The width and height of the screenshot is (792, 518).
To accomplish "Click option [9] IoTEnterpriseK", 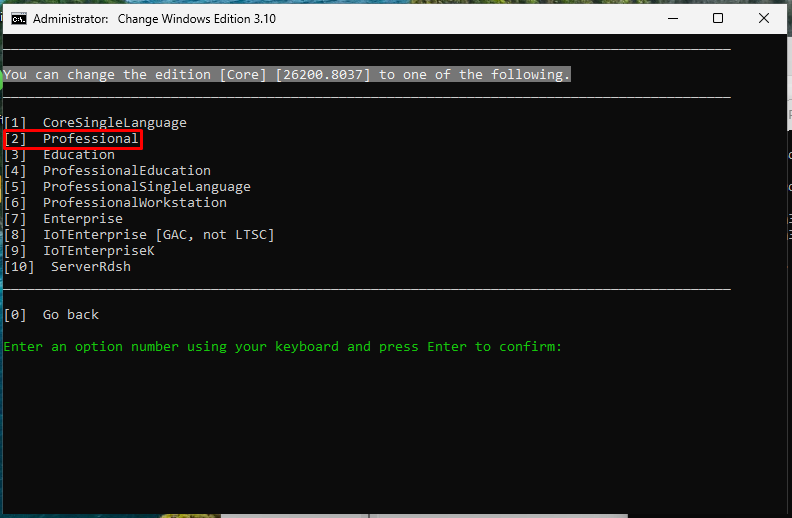I will [79, 250].
